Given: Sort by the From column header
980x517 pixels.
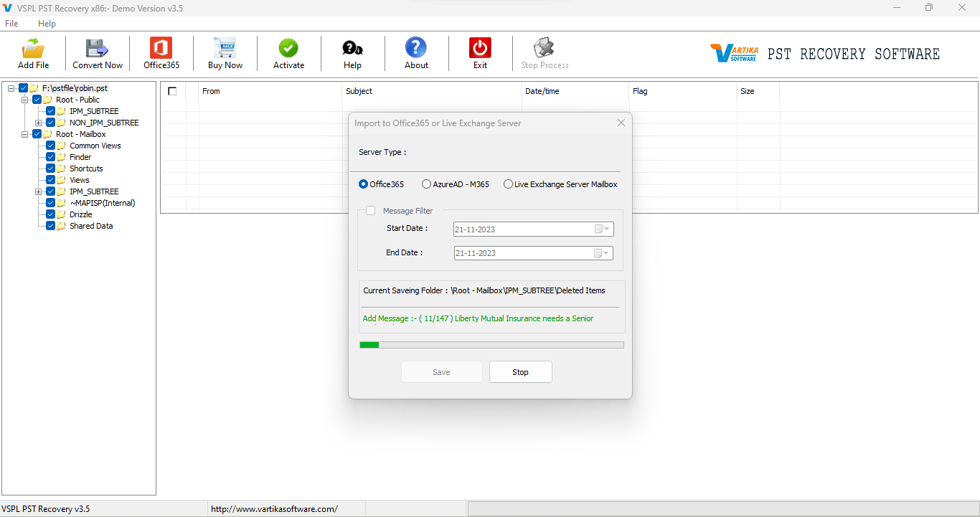Looking at the screenshot, I should coord(270,91).
